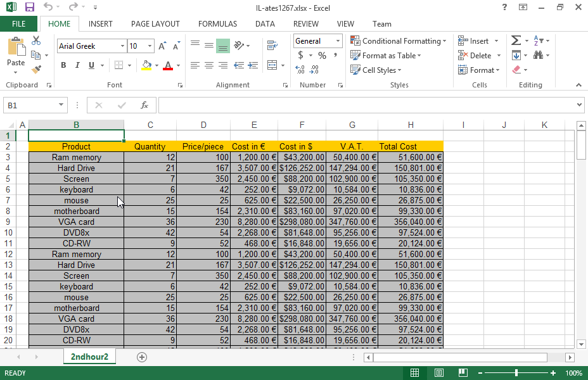Click the Increase Indent icon

(253, 66)
